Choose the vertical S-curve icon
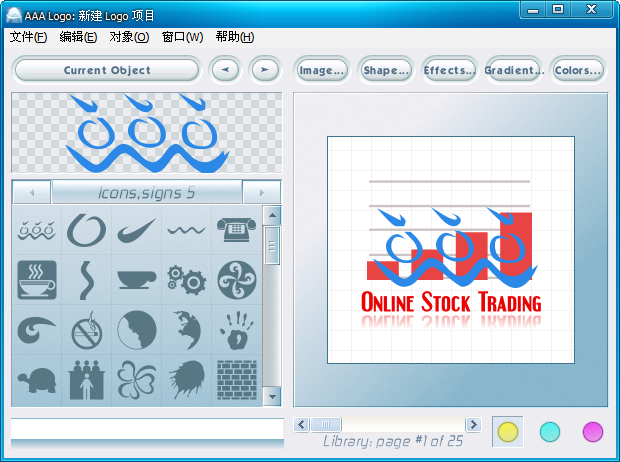Image resolution: width=620 pixels, height=462 pixels. pyautogui.click(x=87, y=280)
